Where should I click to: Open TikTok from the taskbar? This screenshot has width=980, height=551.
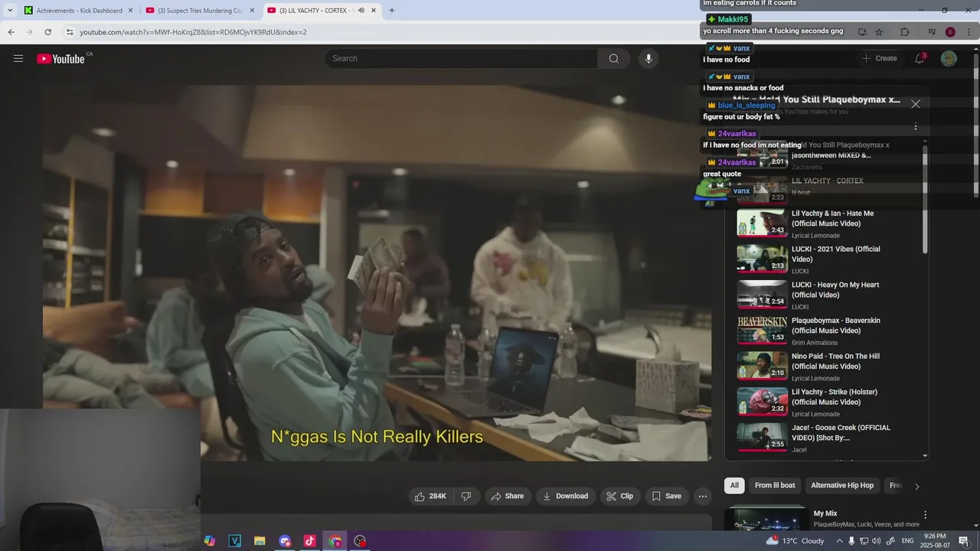coord(309,541)
